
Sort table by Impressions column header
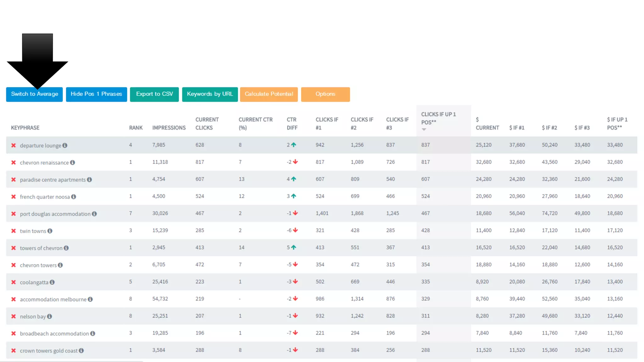[169, 128]
